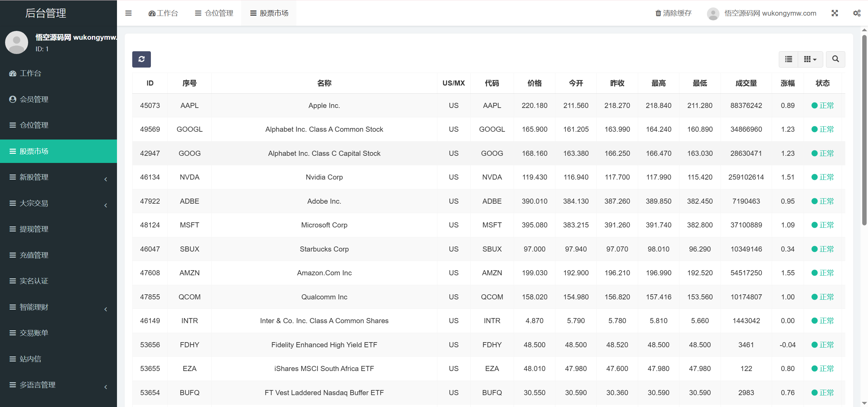Switch to the 工作台 top tab
This screenshot has width=868, height=407.
[163, 13]
